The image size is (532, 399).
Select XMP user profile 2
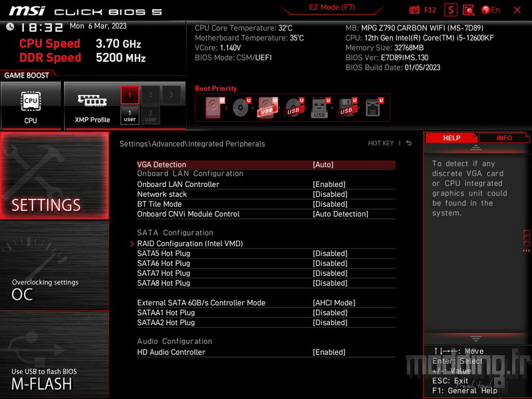pyautogui.click(x=150, y=115)
